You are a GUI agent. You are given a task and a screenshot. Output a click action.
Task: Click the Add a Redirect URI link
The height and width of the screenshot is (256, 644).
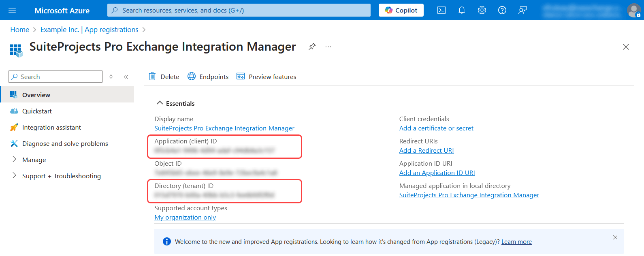point(426,150)
